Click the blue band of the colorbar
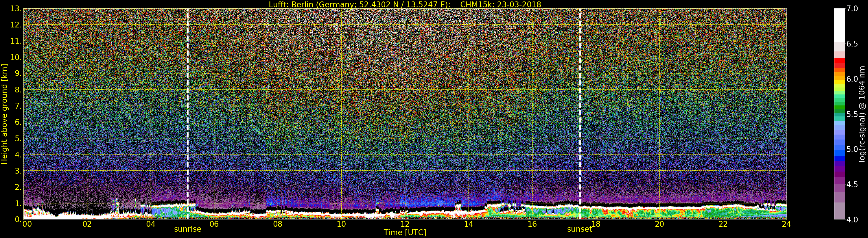The height and width of the screenshot is (238, 868). click(x=839, y=158)
